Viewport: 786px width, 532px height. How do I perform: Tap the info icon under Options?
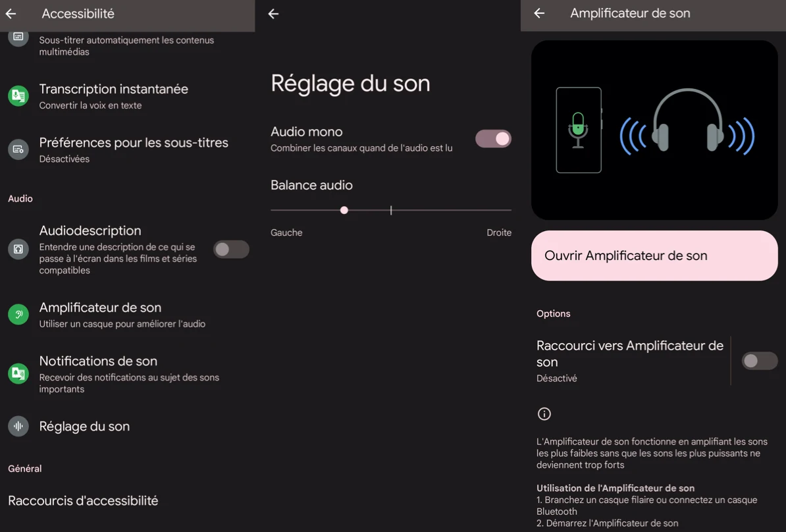pyautogui.click(x=544, y=413)
